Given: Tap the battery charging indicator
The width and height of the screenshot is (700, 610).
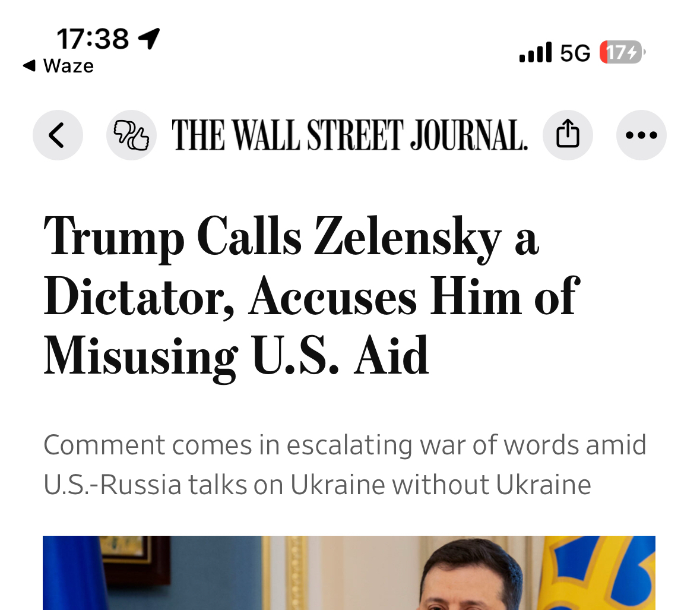Looking at the screenshot, I should (x=622, y=52).
